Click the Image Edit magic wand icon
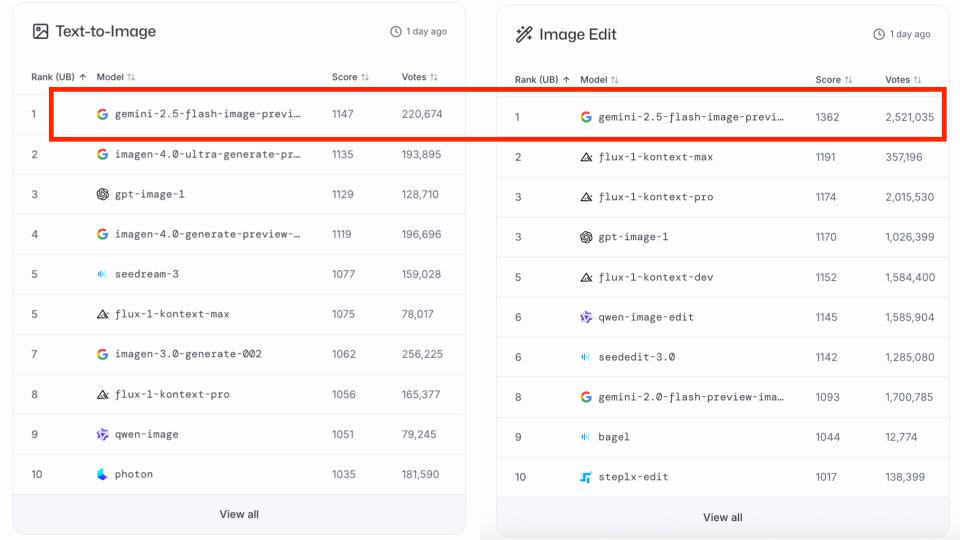The width and height of the screenshot is (960, 540). [524, 34]
